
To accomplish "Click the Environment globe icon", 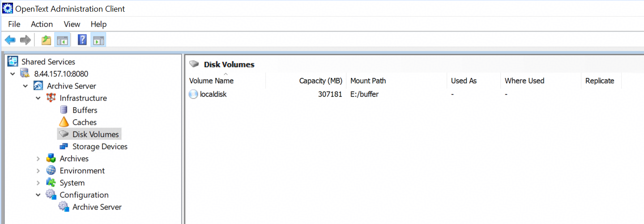I will (51, 170).
